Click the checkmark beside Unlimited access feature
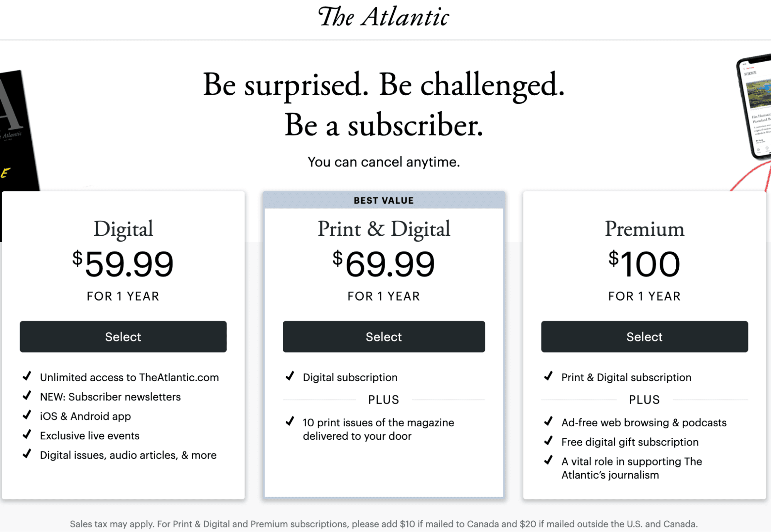The image size is (771, 532). (27, 377)
